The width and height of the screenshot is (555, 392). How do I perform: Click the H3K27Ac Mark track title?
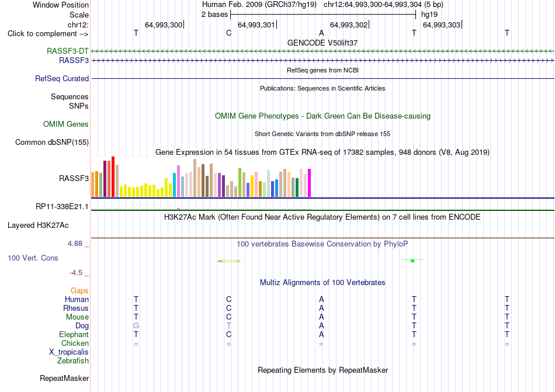322,217
